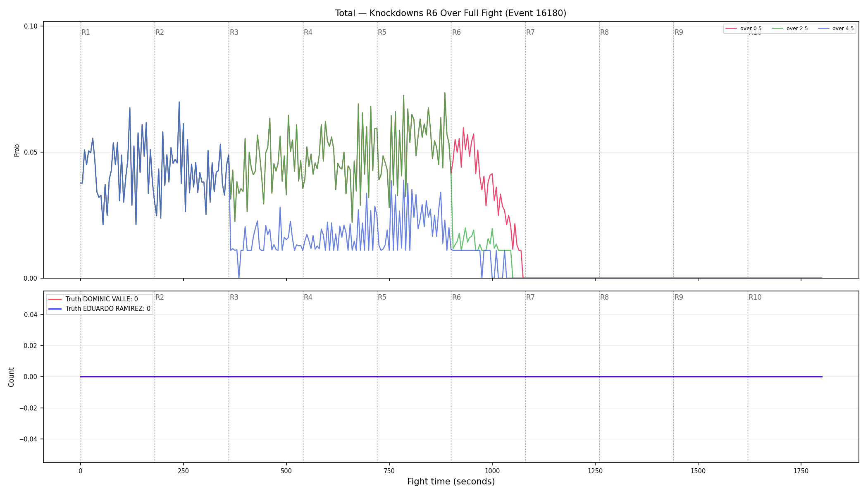Click the 'Count' y-axis label
This screenshot has width=868, height=496.
point(11,377)
